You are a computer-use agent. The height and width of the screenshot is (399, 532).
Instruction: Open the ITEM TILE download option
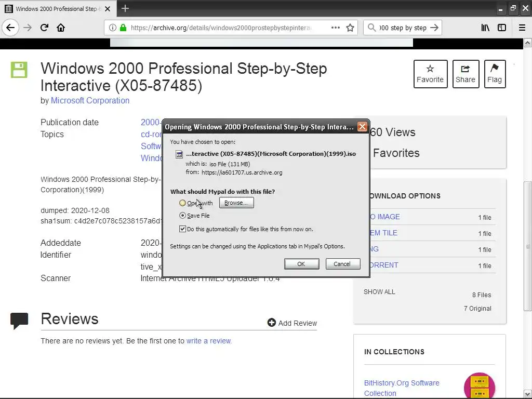coord(383,233)
